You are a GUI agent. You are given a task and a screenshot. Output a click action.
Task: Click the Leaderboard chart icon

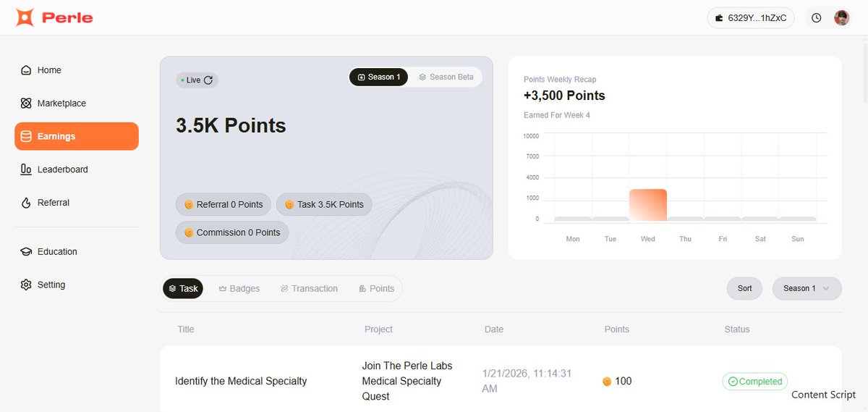click(x=26, y=169)
